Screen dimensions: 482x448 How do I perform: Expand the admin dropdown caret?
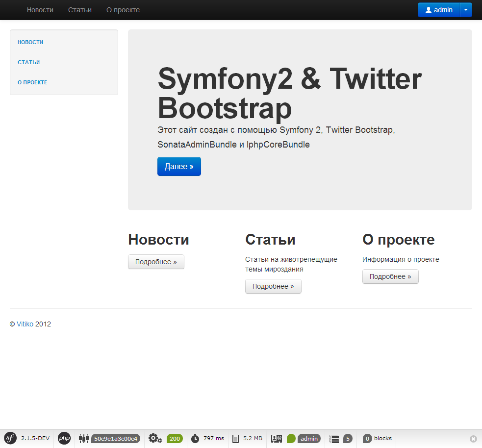pyautogui.click(x=466, y=10)
